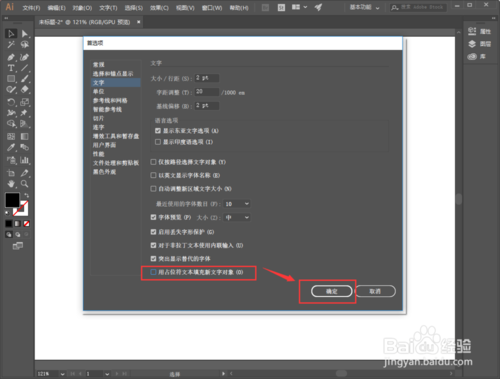Open the 基本功能 workspace switcher
500x379 pixels.
(x=364, y=7)
